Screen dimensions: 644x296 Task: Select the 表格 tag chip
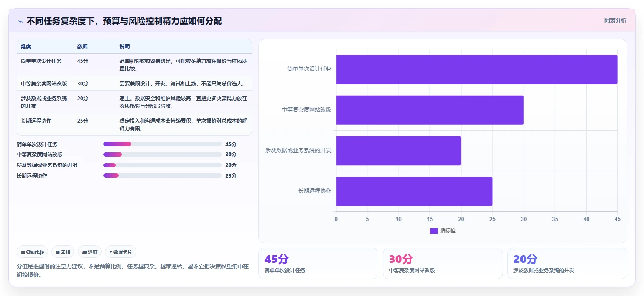(x=63, y=252)
